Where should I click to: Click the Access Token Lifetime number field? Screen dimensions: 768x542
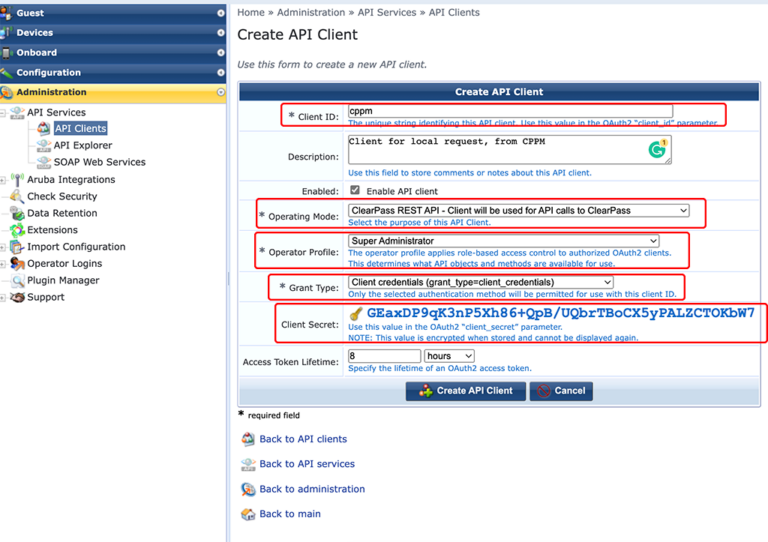[384, 356]
